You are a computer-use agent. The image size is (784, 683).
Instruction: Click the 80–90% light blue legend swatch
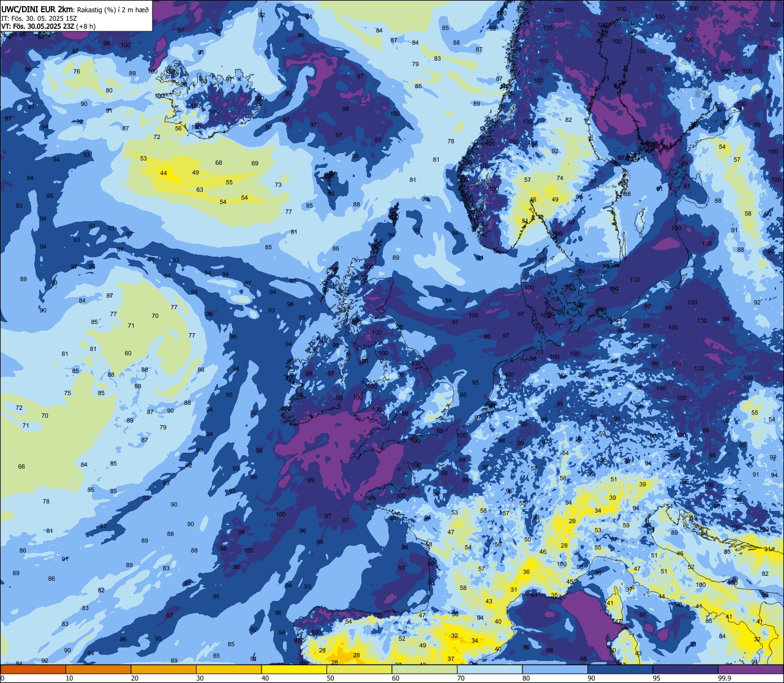click(x=555, y=669)
